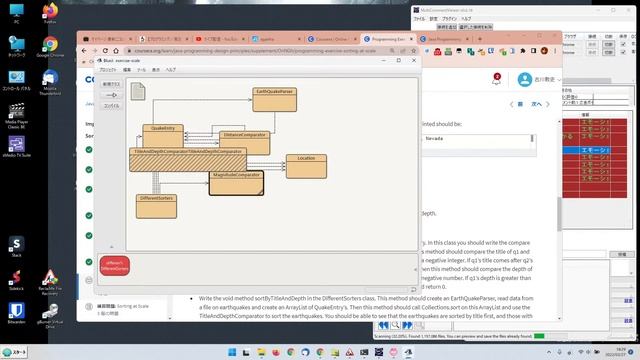Screen dimensions: 640x360
Task: Click the Coursera page vertical scrollbar
Action: tap(559, 214)
